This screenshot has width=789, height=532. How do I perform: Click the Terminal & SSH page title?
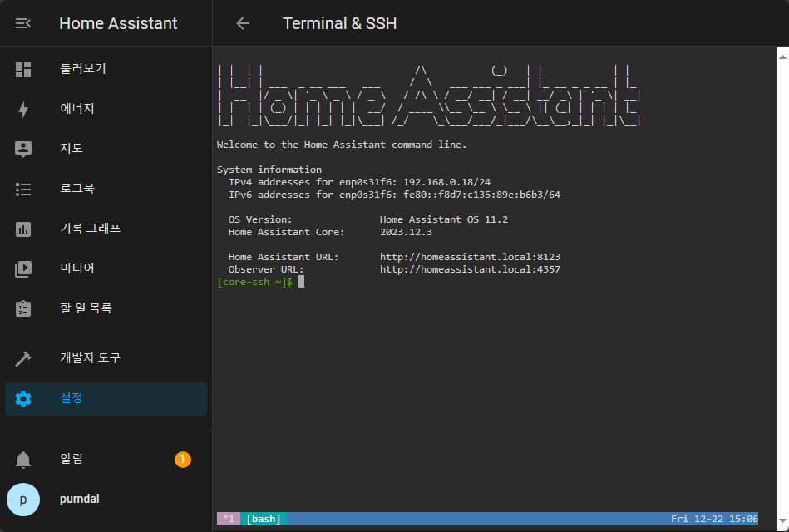pyautogui.click(x=340, y=23)
